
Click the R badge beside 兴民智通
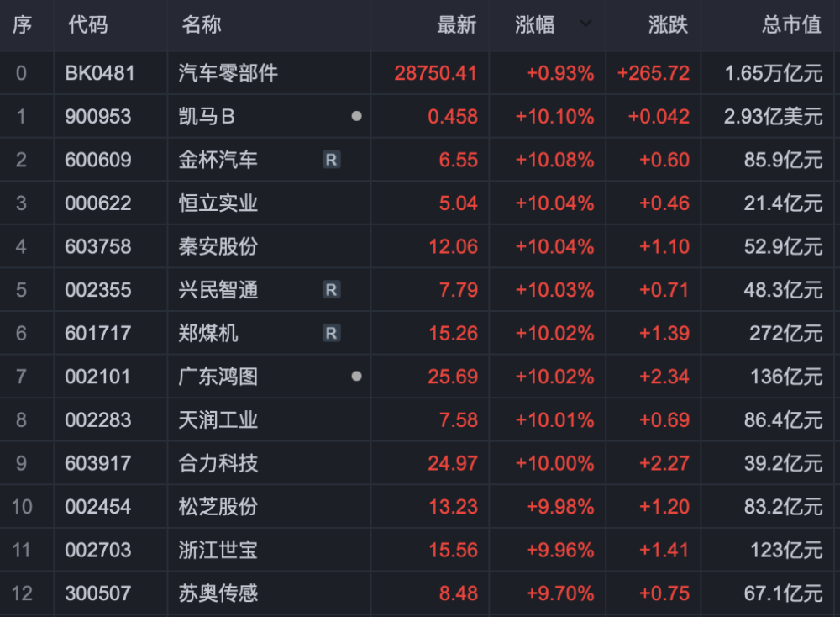(x=332, y=290)
